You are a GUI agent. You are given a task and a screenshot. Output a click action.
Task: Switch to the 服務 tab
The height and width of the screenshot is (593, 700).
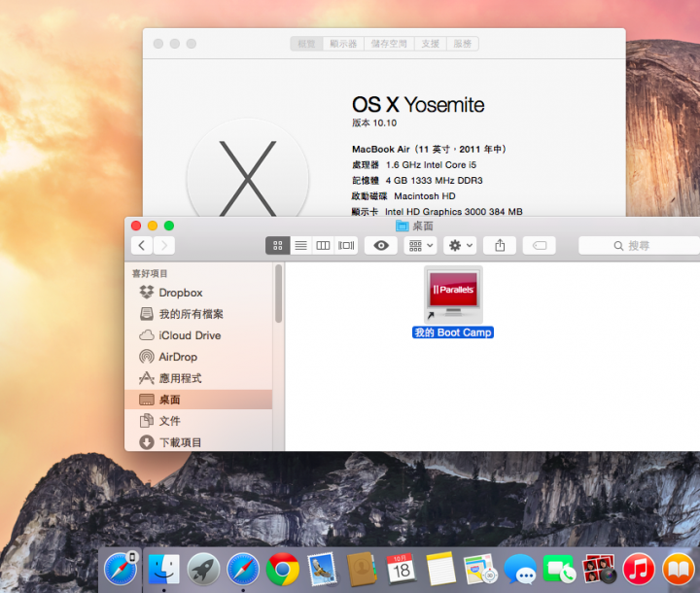(463, 44)
